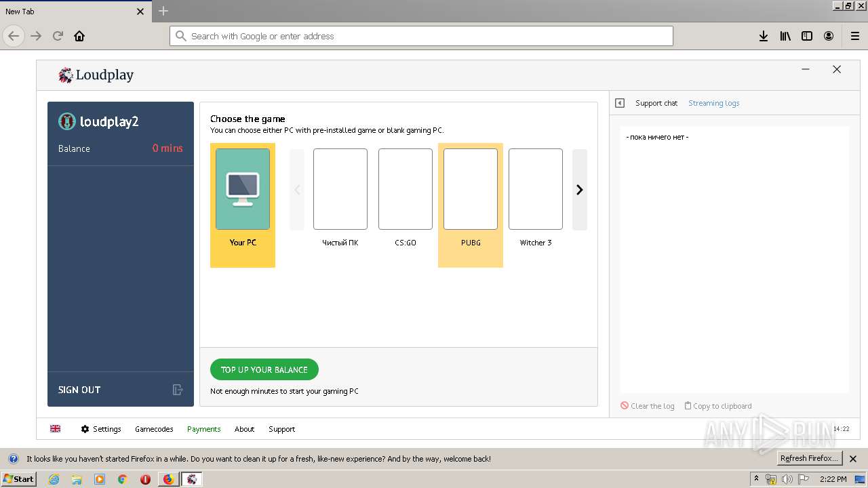
Task: Open media player taskbar icon
Action: pyautogui.click(x=100, y=479)
